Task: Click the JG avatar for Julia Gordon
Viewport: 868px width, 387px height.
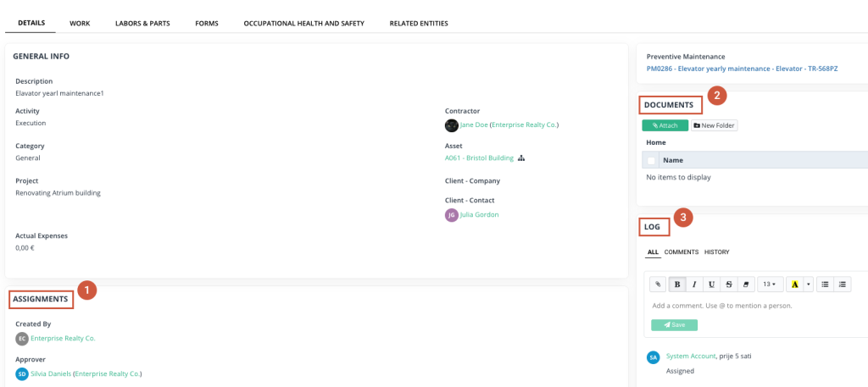Action: (452, 215)
